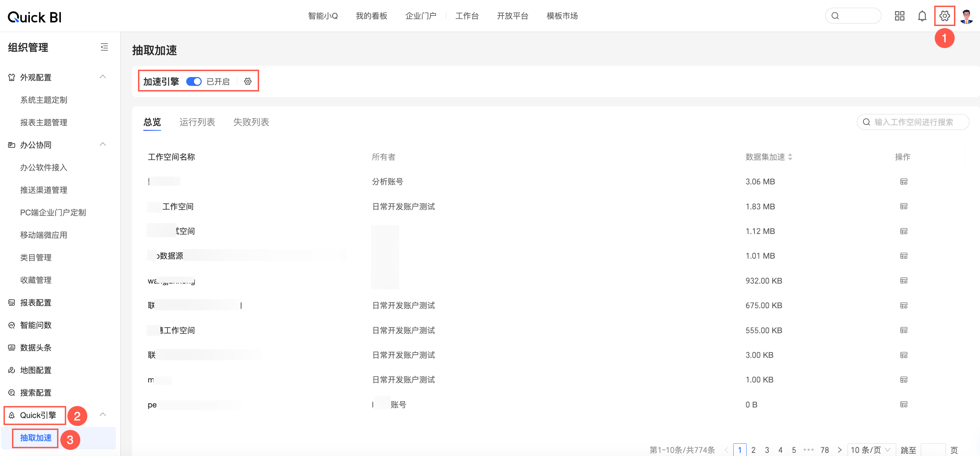Open the notifications bell

pos(922,16)
